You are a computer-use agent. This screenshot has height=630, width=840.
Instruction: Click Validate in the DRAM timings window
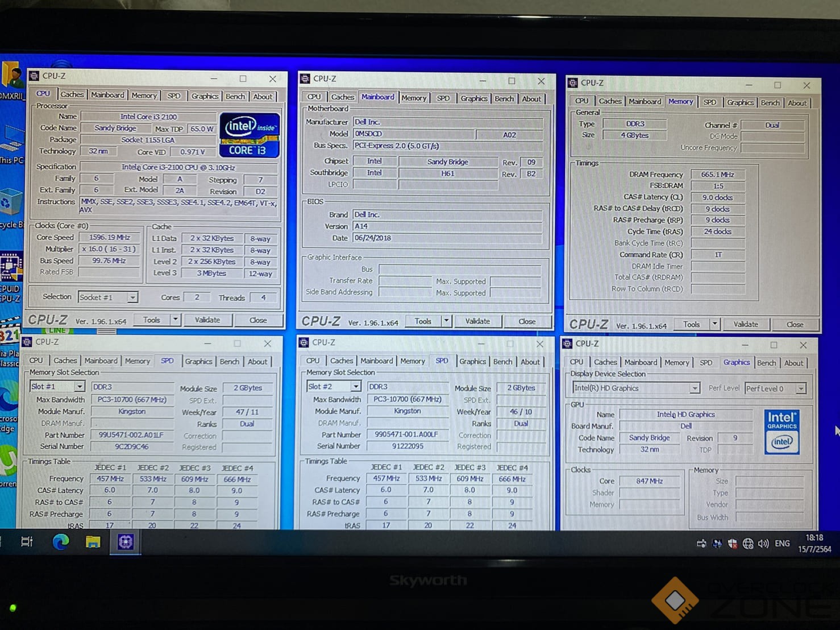coord(746,324)
